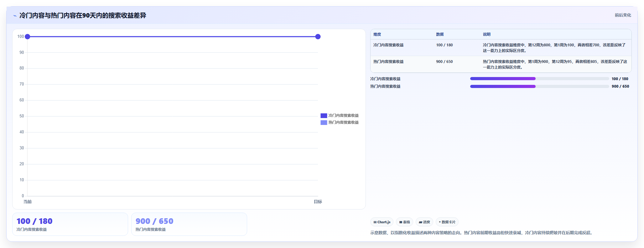The width and height of the screenshot is (644, 248).
Task: Click the 维度 column header
Action: 377,34
